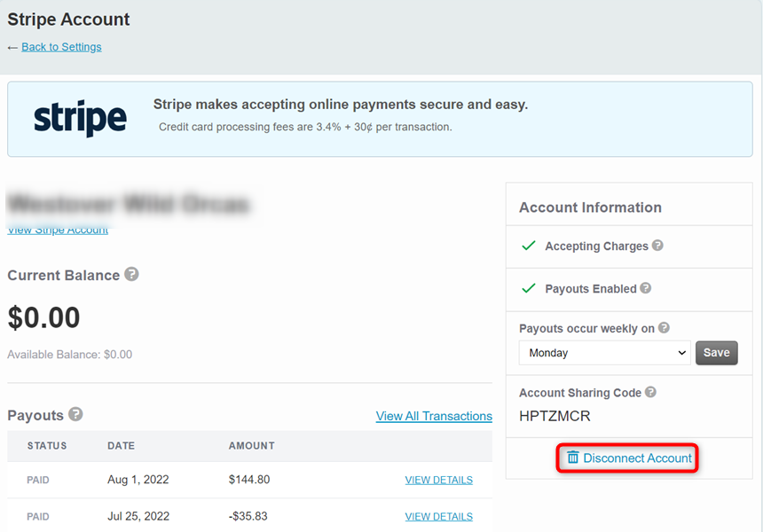Save the weekly payout day
763x532 pixels.
pyautogui.click(x=716, y=353)
